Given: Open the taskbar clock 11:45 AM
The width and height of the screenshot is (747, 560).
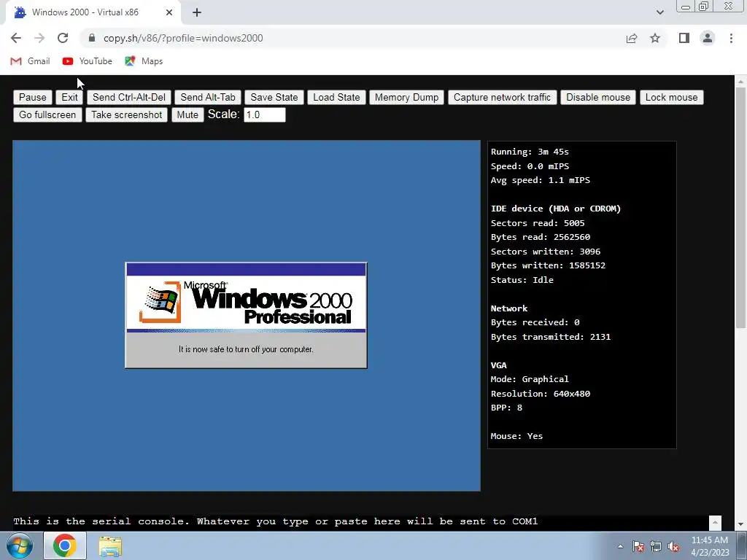Looking at the screenshot, I should (710, 546).
